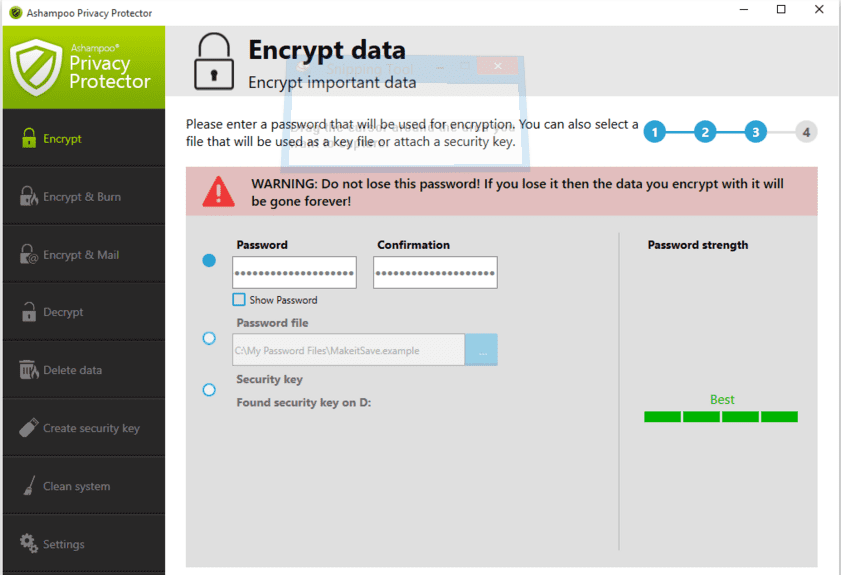The image size is (841, 575).
Task: Select the Security key radio button
Action: point(209,390)
